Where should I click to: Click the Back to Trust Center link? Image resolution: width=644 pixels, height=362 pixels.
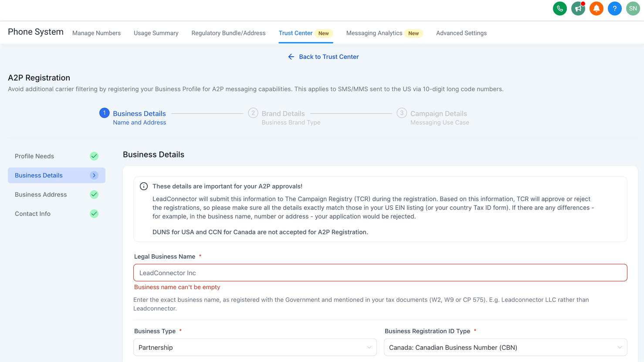click(329, 57)
